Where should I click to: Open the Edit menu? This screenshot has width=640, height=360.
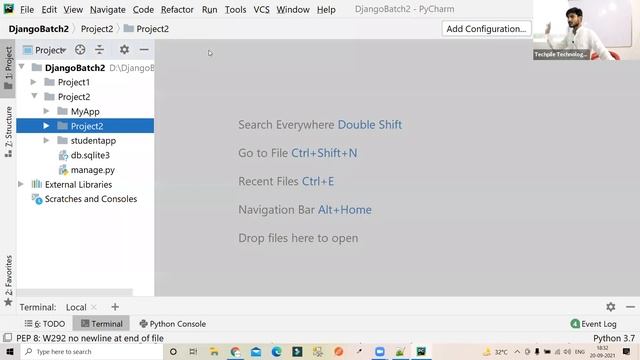pyautogui.click(x=49, y=9)
